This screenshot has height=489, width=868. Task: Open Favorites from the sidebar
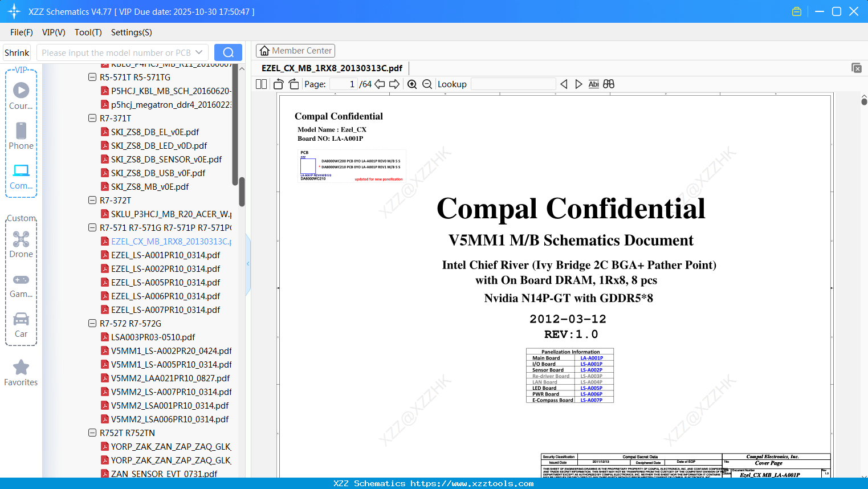[x=21, y=373]
